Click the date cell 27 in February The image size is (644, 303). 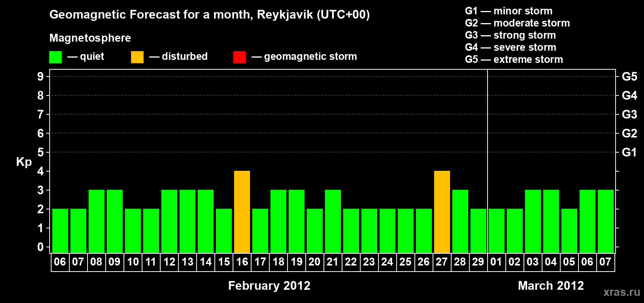442,262
